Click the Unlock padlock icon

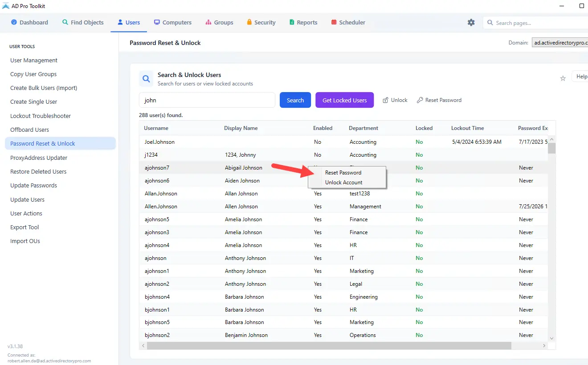click(385, 100)
